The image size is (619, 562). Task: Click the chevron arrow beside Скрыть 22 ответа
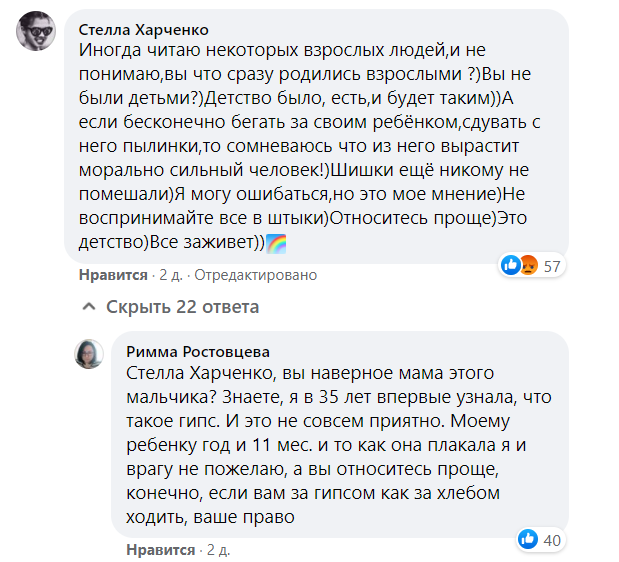pyautogui.click(x=88, y=307)
